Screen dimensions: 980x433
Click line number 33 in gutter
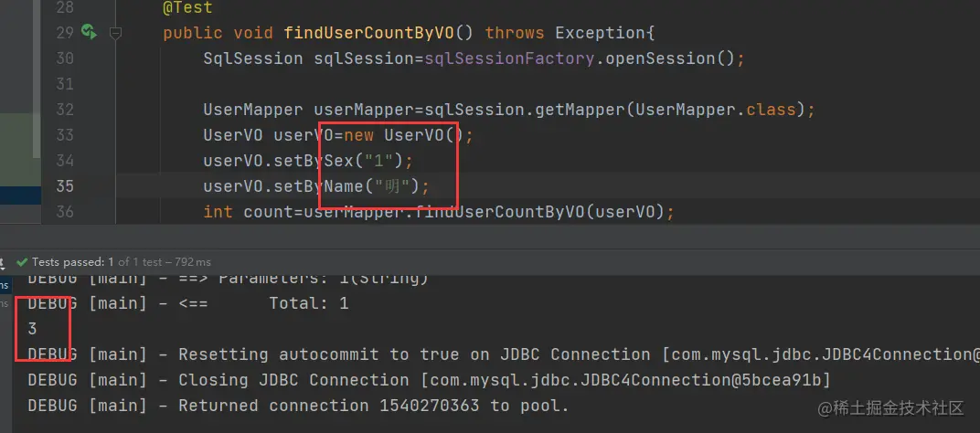pyautogui.click(x=64, y=135)
